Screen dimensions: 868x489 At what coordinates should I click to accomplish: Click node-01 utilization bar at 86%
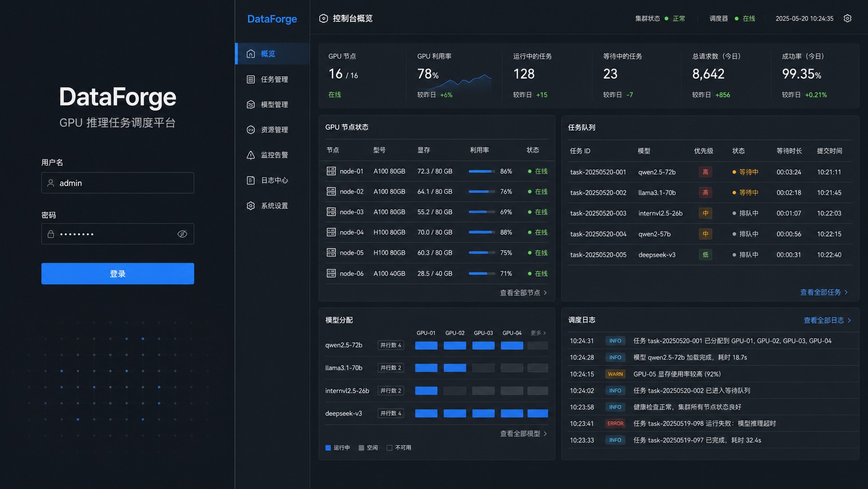click(482, 171)
